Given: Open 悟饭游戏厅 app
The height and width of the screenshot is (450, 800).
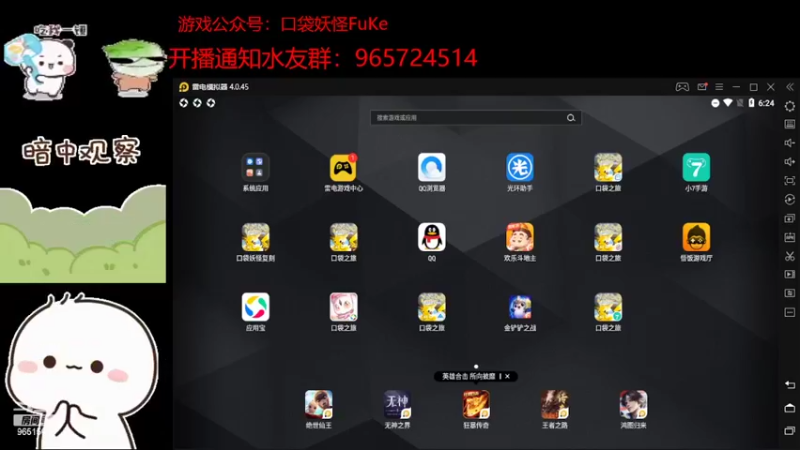Looking at the screenshot, I should (696, 237).
